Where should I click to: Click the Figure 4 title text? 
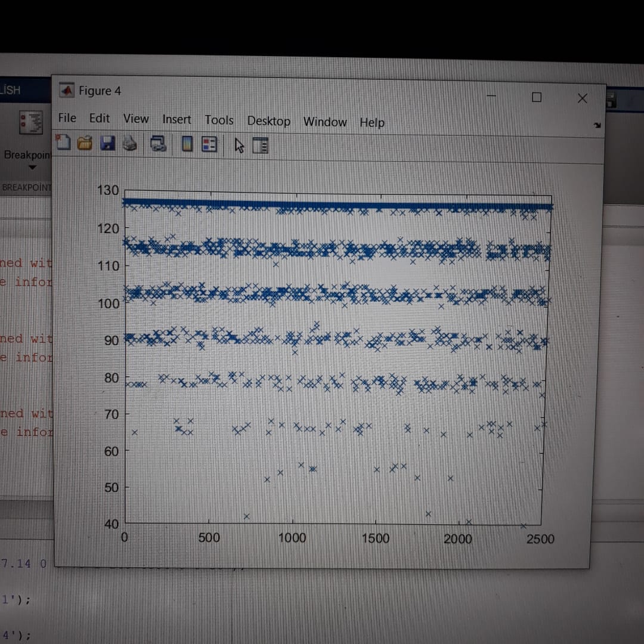coord(100,91)
